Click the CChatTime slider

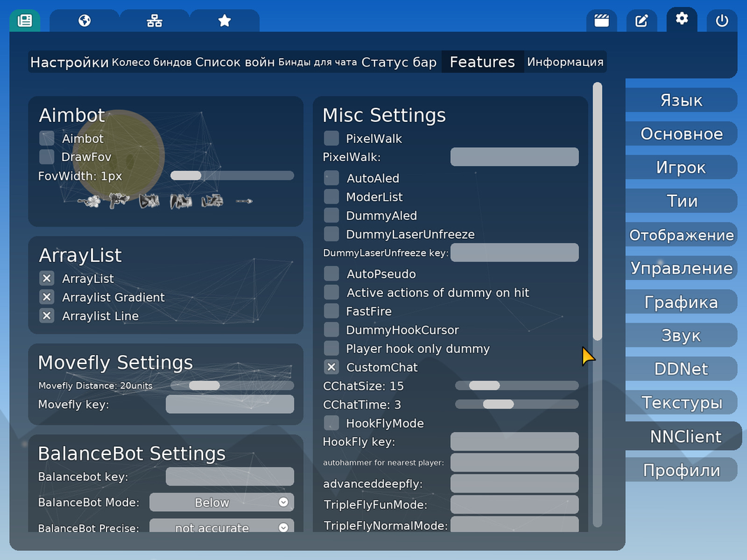pos(517,405)
